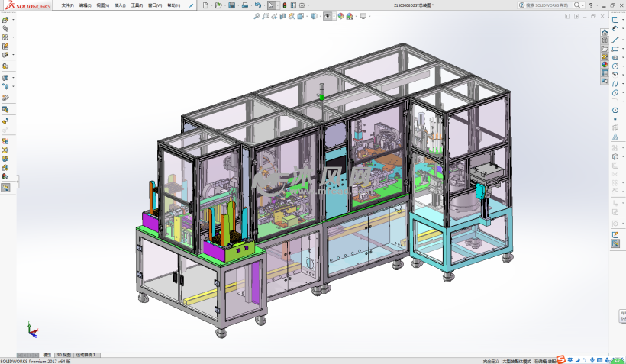This screenshot has height=364, width=626.
Task: Open the 工具 (Tools) menu
Action: coord(137,5)
